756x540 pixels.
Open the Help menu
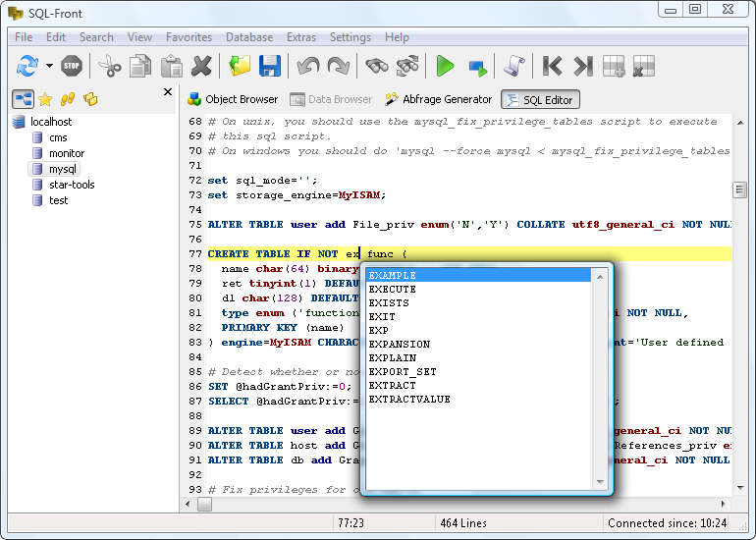point(397,37)
